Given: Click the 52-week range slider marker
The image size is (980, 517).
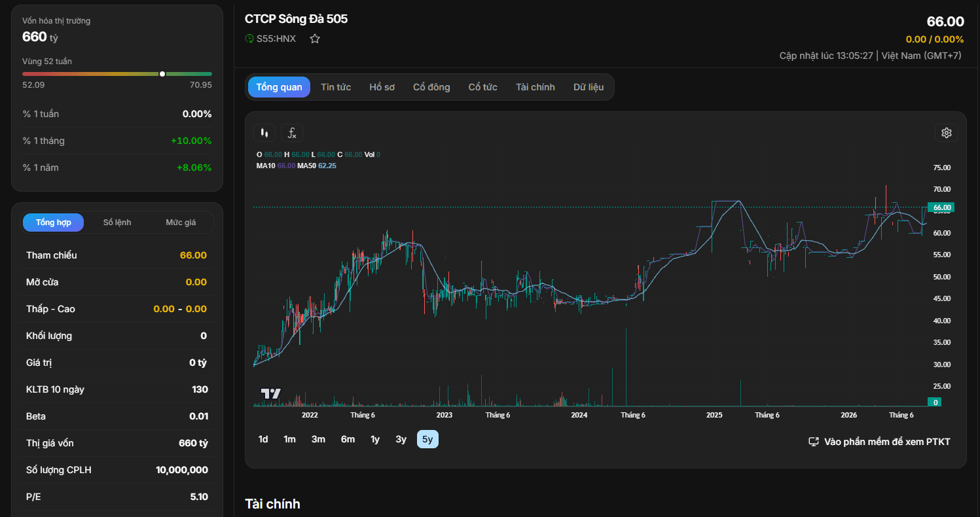Looking at the screenshot, I should pyautogui.click(x=162, y=74).
